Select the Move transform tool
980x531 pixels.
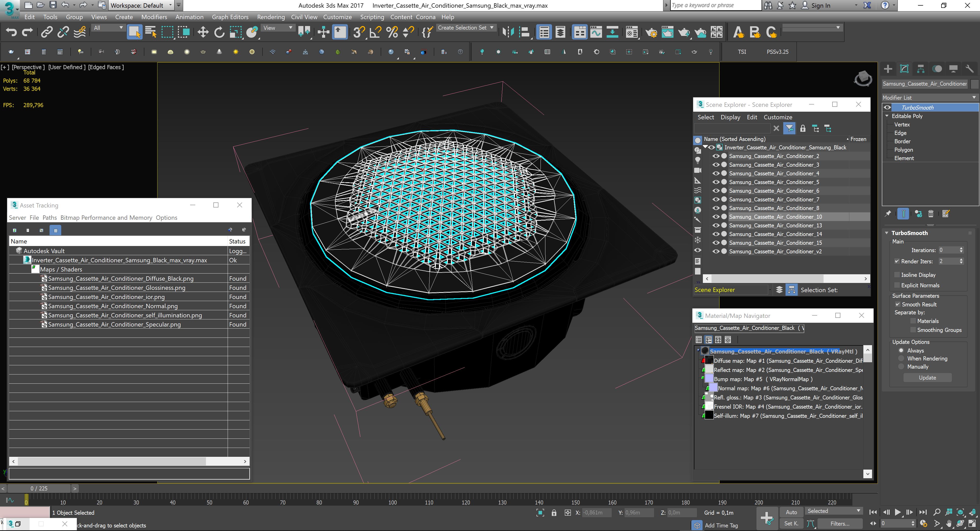(203, 32)
